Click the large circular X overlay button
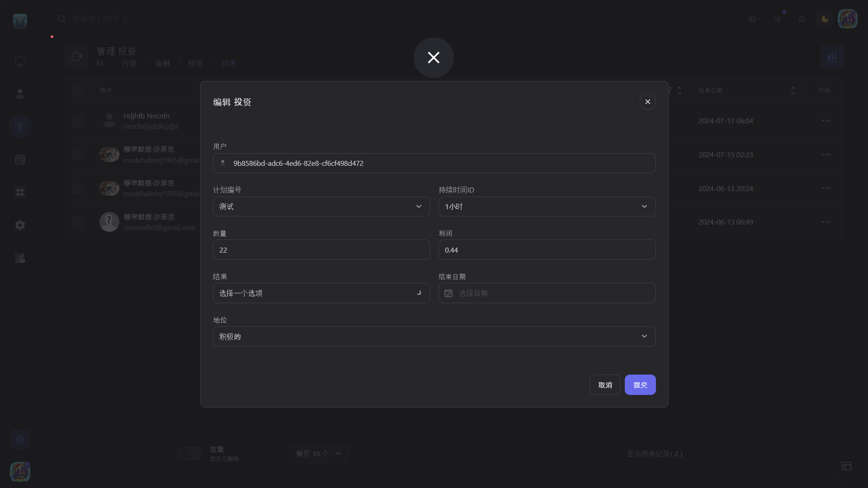 point(434,57)
